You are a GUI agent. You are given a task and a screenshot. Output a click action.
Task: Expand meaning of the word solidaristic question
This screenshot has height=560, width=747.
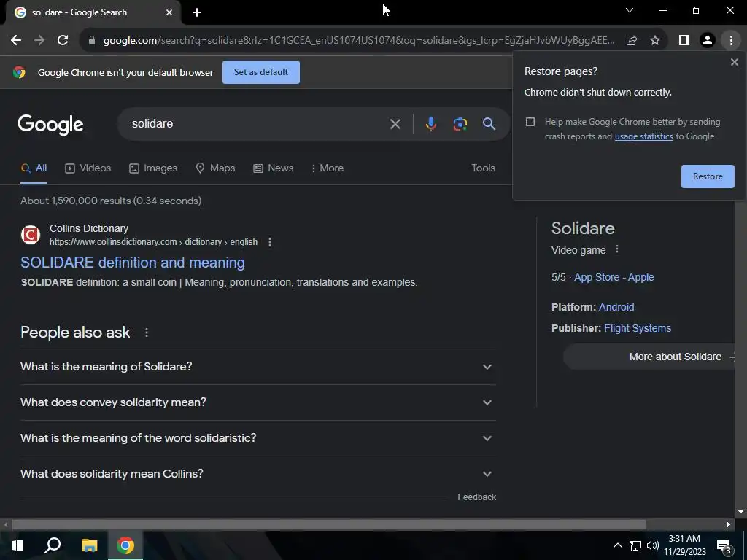(x=258, y=438)
